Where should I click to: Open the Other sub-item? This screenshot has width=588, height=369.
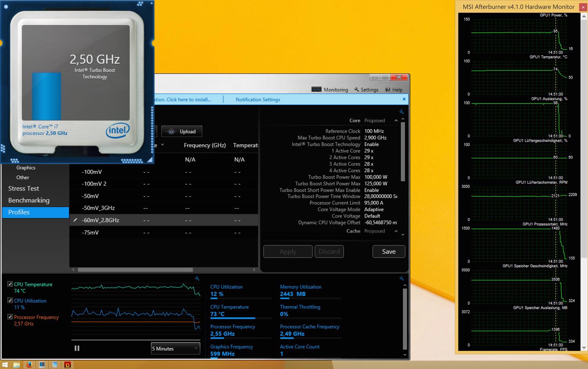pos(22,177)
